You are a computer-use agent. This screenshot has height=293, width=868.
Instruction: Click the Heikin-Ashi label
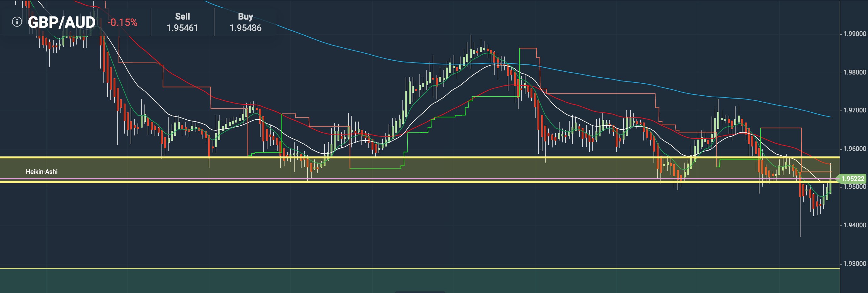[x=42, y=172]
